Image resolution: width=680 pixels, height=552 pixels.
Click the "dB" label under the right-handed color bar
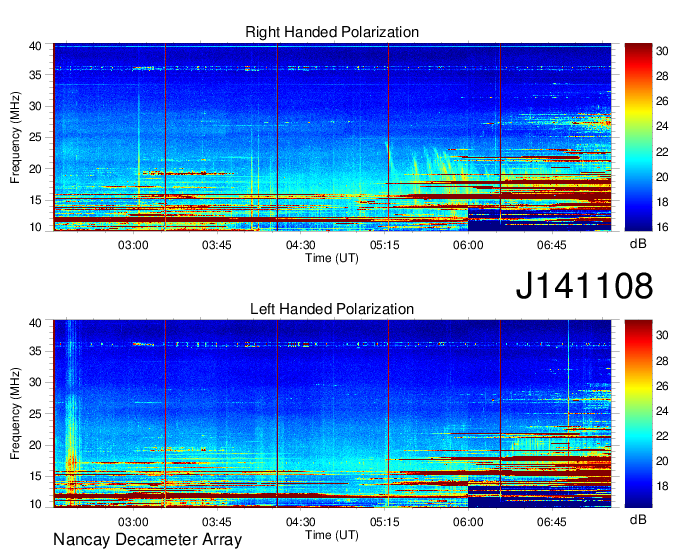point(638,244)
